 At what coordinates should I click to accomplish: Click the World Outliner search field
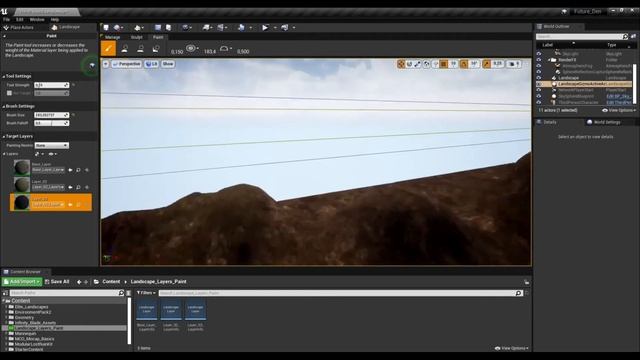[582, 36]
